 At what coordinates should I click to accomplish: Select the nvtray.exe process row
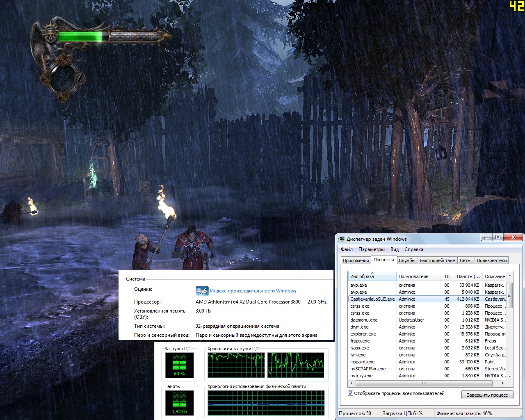coord(427,376)
